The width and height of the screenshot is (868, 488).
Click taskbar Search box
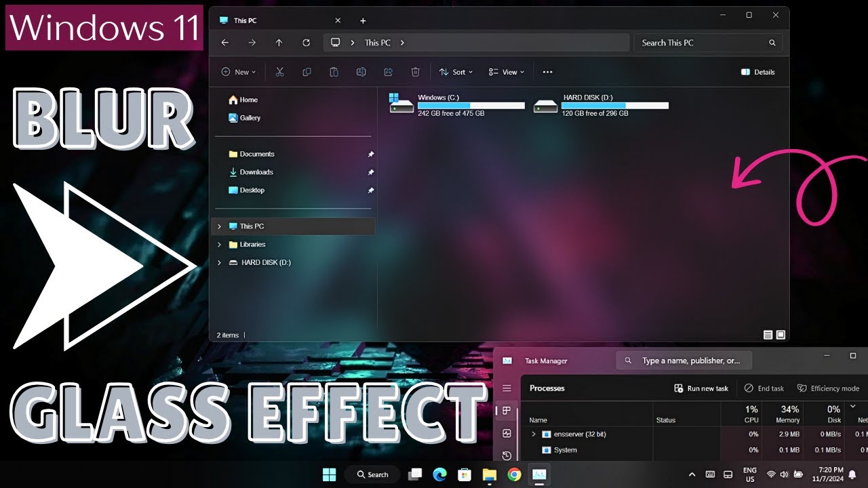click(372, 474)
